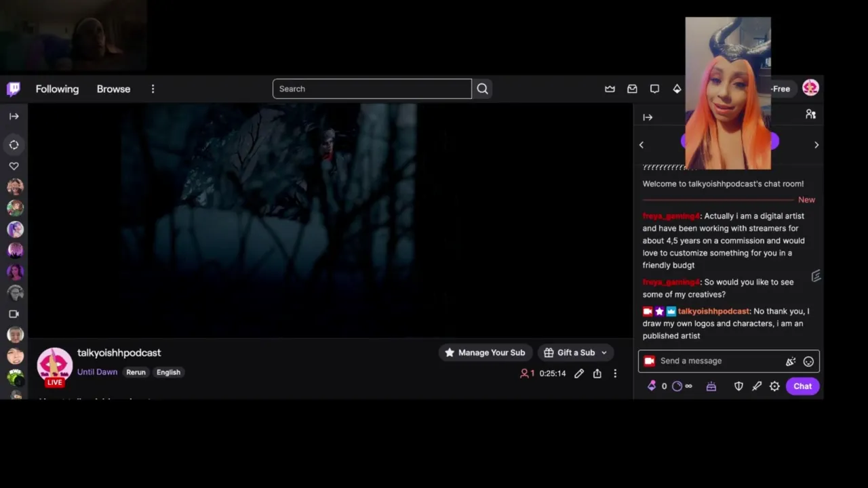Screen dimensions: 868x488
Task: Open Prime Loot crown icon
Action: 610,89
